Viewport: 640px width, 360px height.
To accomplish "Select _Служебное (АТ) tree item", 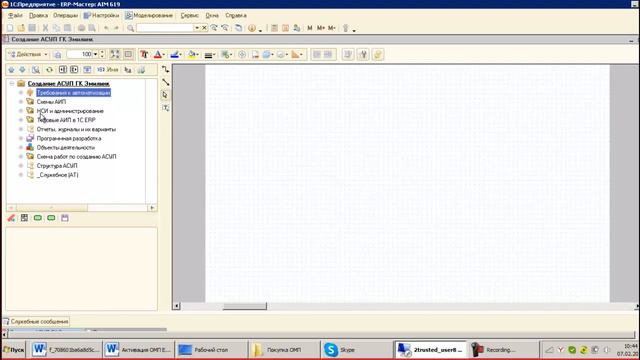I will click(58, 175).
